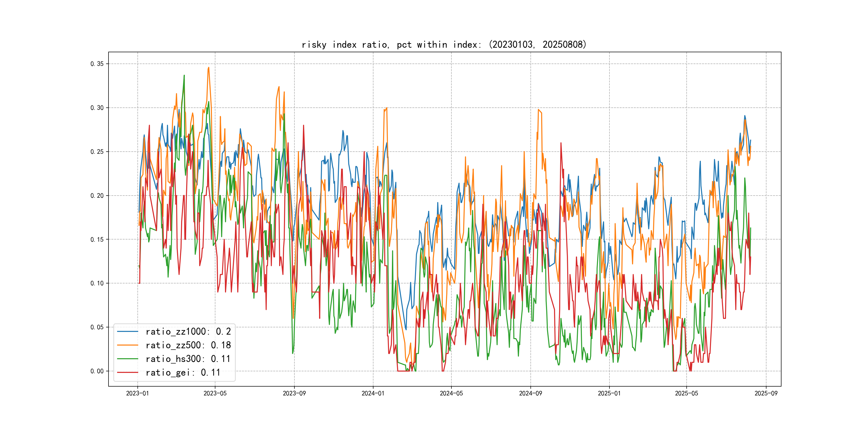Click the 0.20 y-axis tick label
The image size is (868, 434).
pos(97,196)
